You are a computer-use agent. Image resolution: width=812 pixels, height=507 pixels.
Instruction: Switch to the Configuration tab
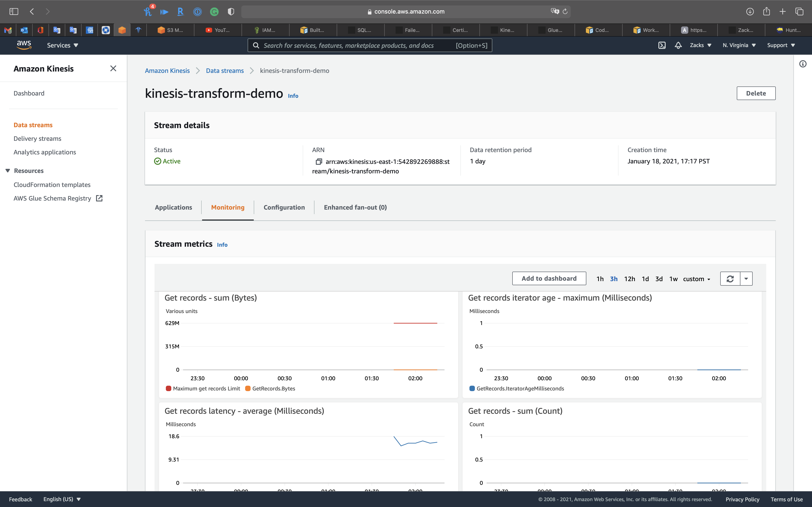[x=284, y=207]
